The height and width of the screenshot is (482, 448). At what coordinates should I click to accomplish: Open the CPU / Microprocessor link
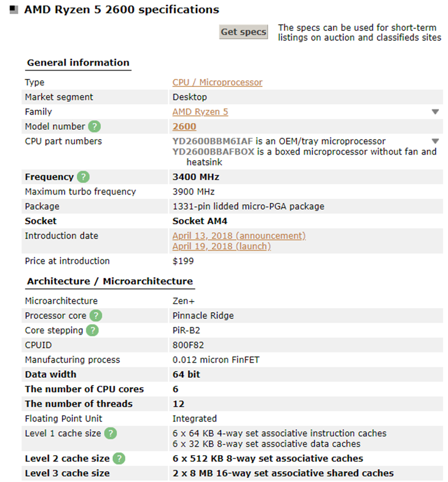pyautogui.click(x=217, y=82)
